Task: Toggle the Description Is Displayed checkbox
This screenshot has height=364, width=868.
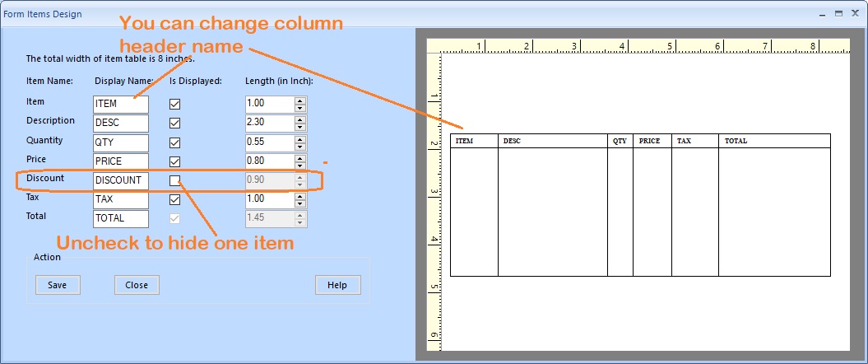Action: 174,124
